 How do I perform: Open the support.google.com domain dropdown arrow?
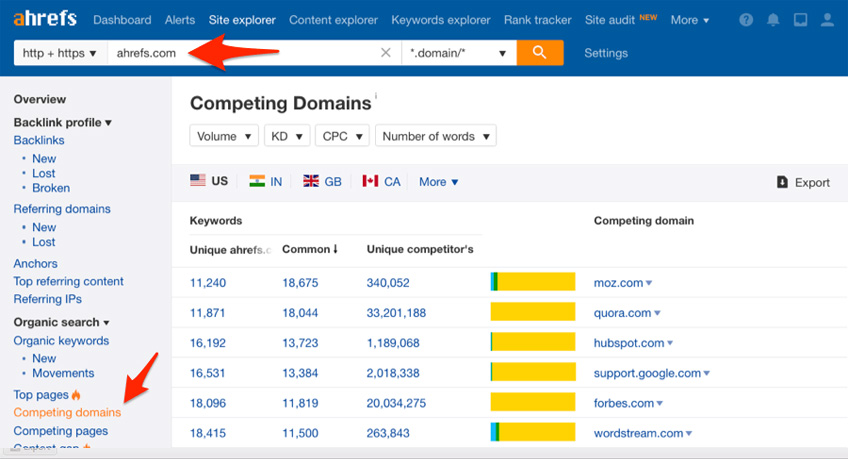point(706,373)
